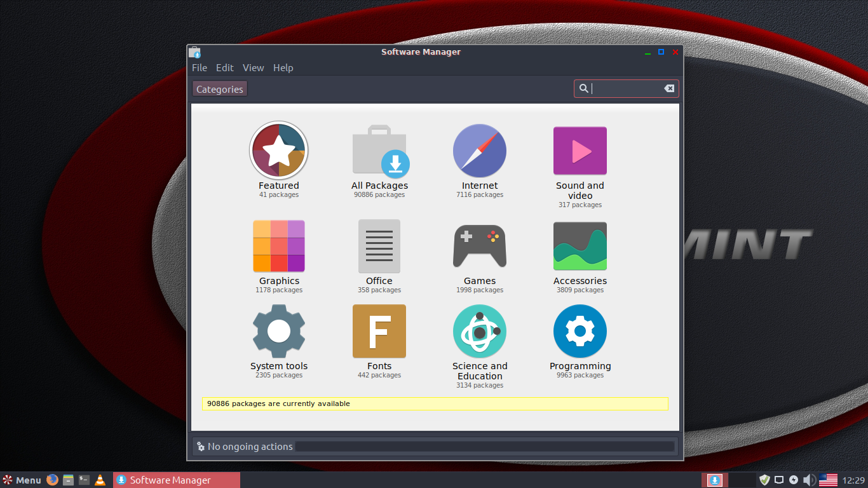Open the Mint Menu button

tap(22, 480)
